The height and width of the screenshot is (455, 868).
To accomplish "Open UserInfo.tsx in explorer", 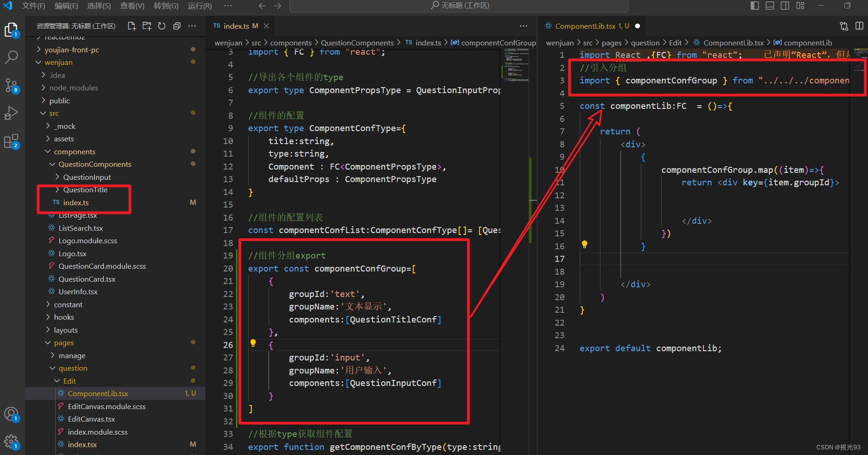I will click(115, 291).
